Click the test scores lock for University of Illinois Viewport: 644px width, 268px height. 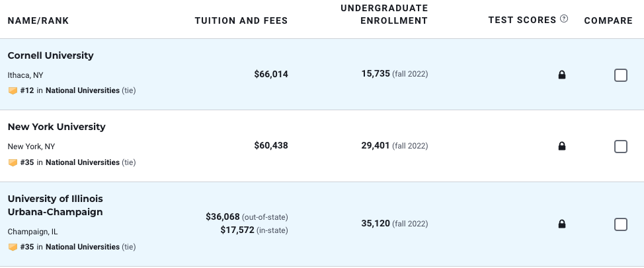[x=562, y=224]
